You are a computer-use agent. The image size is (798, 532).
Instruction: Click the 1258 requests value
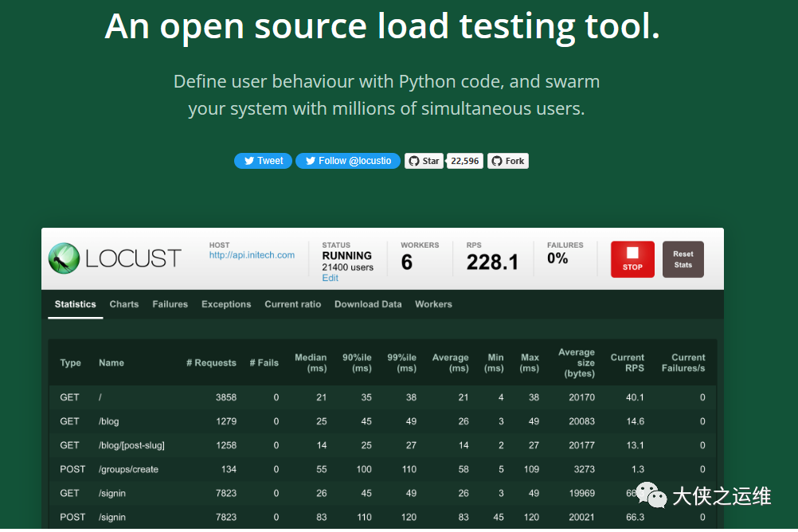tap(226, 445)
